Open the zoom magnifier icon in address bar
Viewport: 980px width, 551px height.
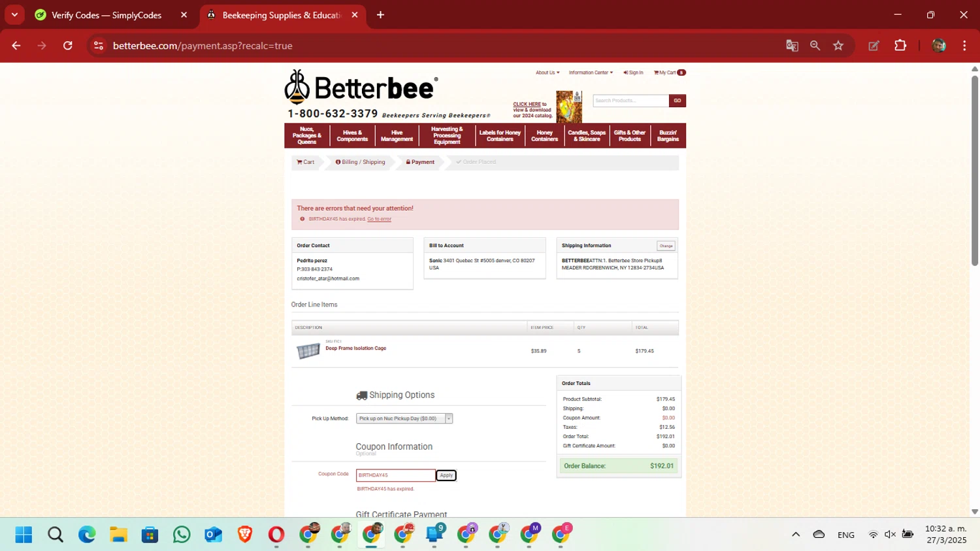[815, 46]
